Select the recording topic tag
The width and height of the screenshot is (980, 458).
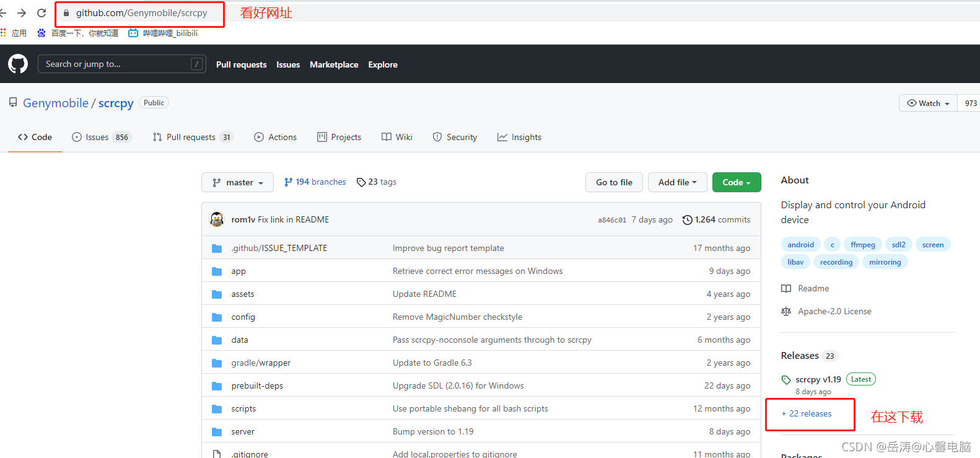coord(836,262)
